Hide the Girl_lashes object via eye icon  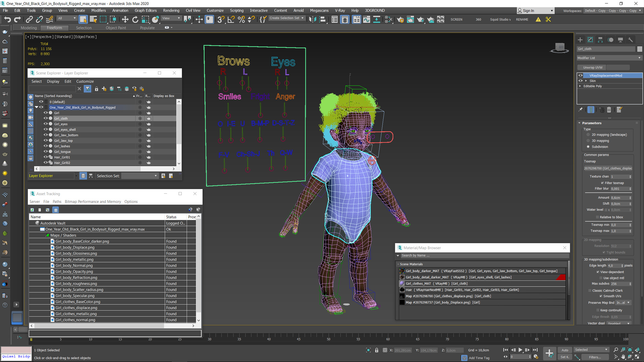tap(46, 146)
